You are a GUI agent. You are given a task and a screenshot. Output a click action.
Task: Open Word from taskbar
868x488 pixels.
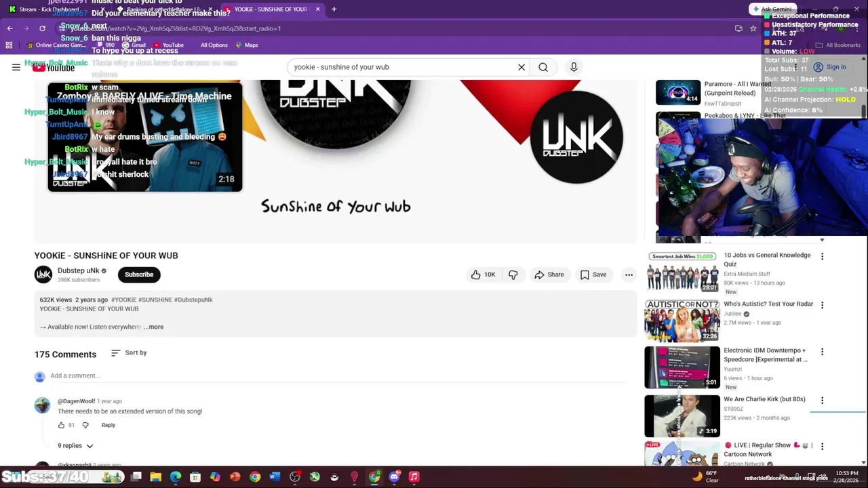pos(275,477)
